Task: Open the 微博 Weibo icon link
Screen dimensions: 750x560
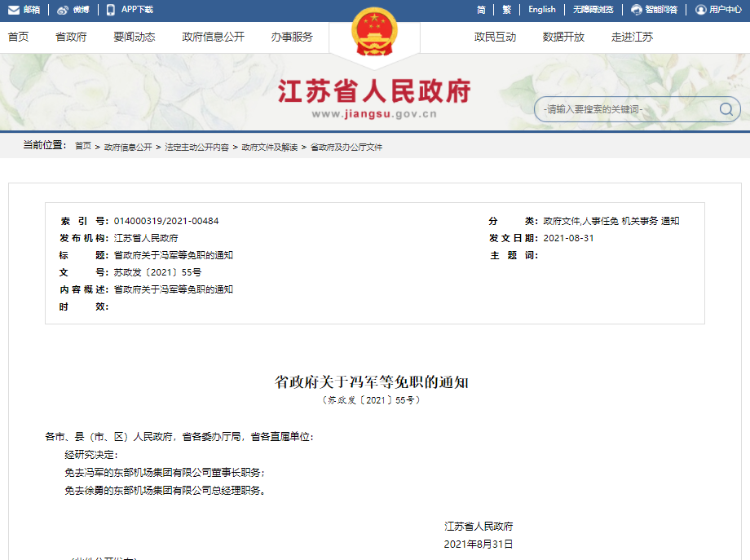Action: (x=63, y=10)
